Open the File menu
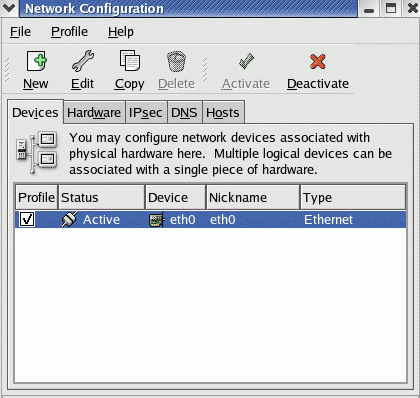420x398 pixels. coord(20,32)
